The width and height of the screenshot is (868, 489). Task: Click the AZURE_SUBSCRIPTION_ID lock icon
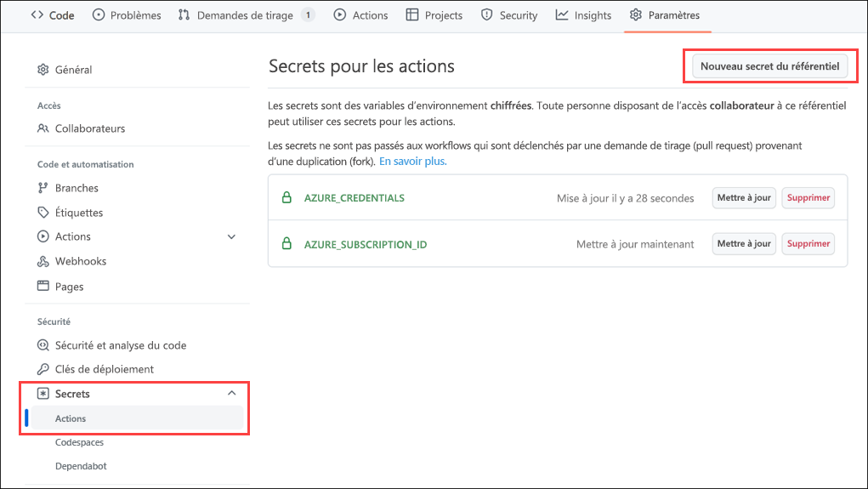tap(286, 244)
